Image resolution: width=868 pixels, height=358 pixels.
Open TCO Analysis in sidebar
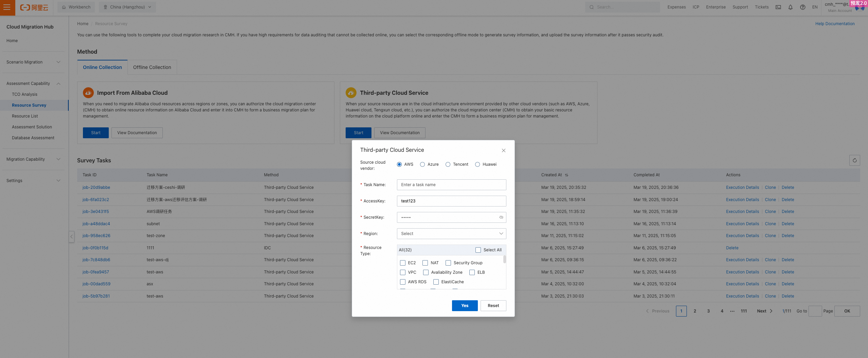(x=24, y=94)
